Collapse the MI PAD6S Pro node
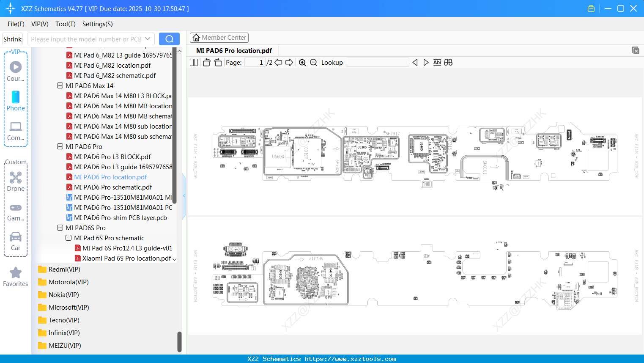 tap(60, 228)
